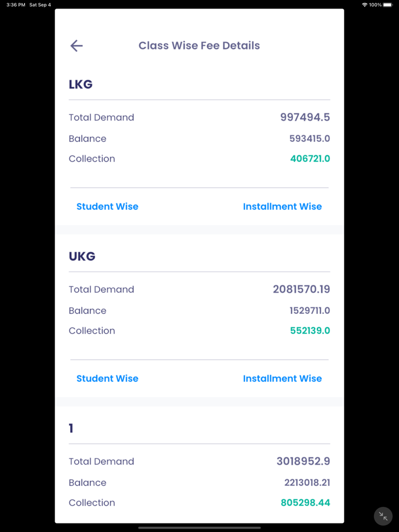
Task: Select the class 1 heading
Action: (71, 428)
